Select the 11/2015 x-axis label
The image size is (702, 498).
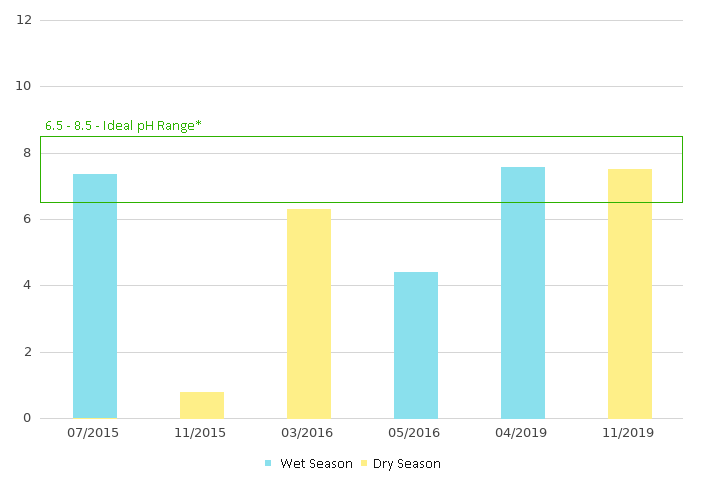tap(202, 433)
